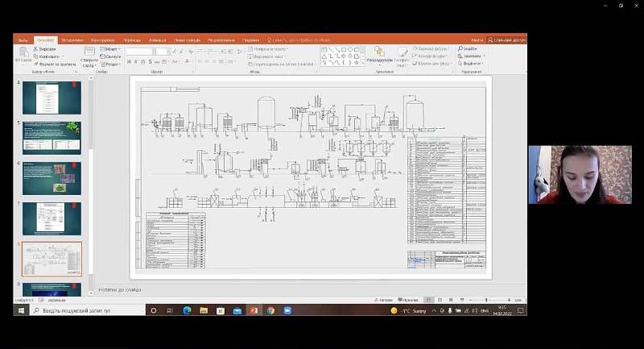Open Zoom app from the taskbar
Image resolution: width=644 pixels, height=349 pixels.
(287, 310)
